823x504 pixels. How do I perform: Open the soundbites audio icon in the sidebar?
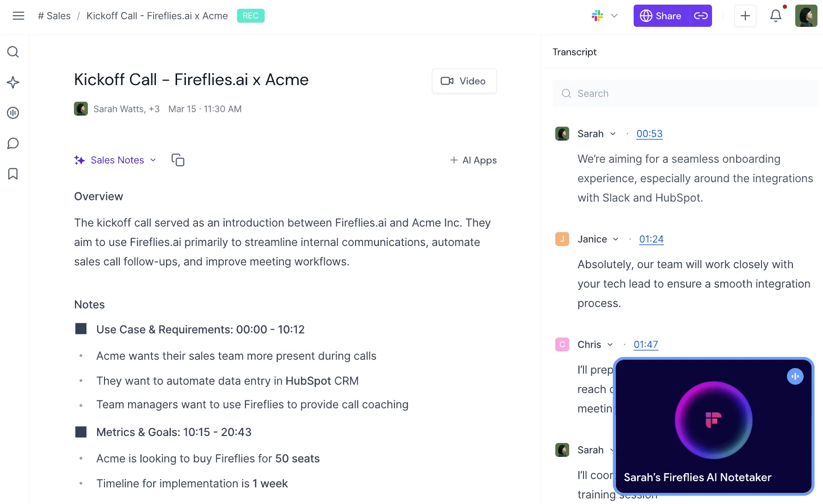[13, 113]
